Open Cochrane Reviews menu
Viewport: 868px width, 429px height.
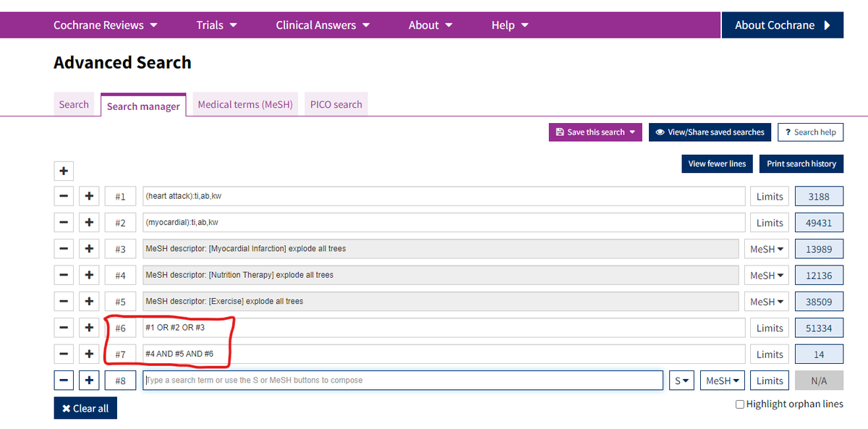106,25
